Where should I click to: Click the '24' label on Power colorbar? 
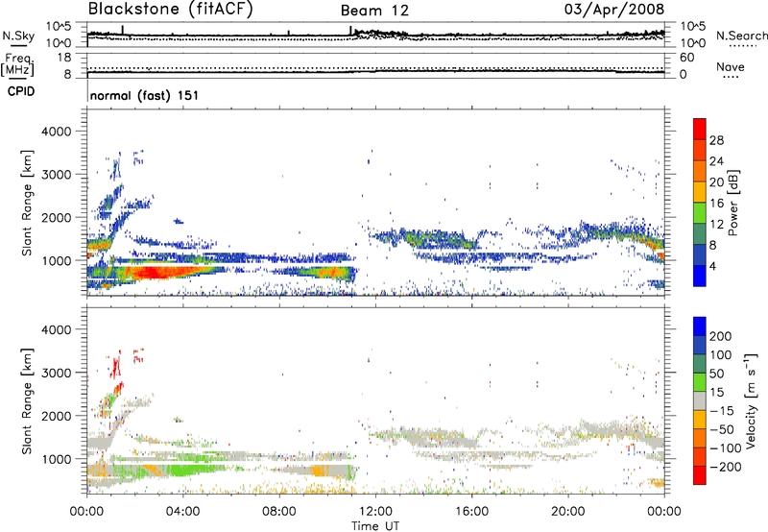pyautogui.click(x=716, y=161)
